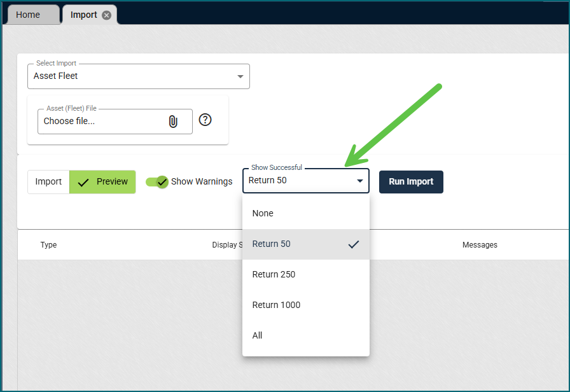Click the paperclip attach file icon
The image size is (570, 392).
pyautogui.click(x=173, y=122)
